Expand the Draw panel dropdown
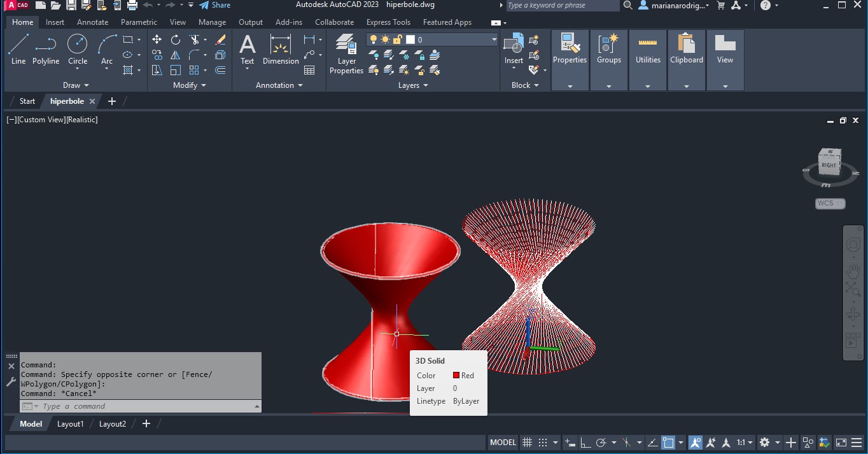 (x=76, y=85)
